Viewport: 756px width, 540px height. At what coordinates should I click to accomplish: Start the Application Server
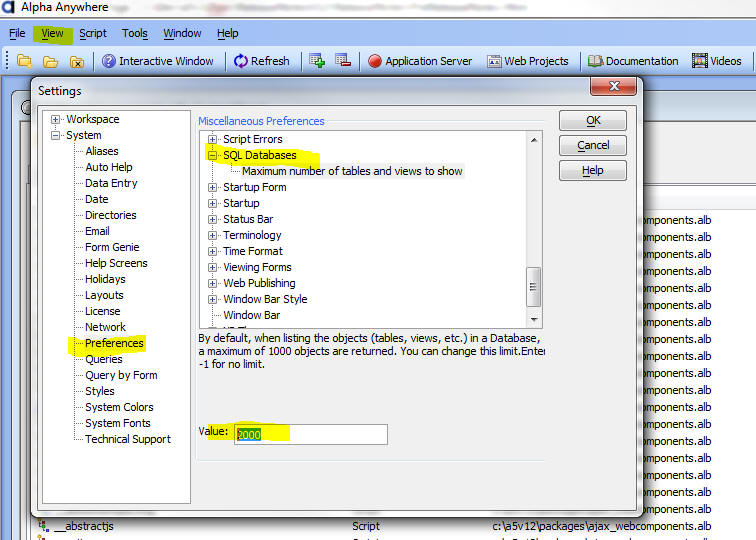tap(420, 61)
